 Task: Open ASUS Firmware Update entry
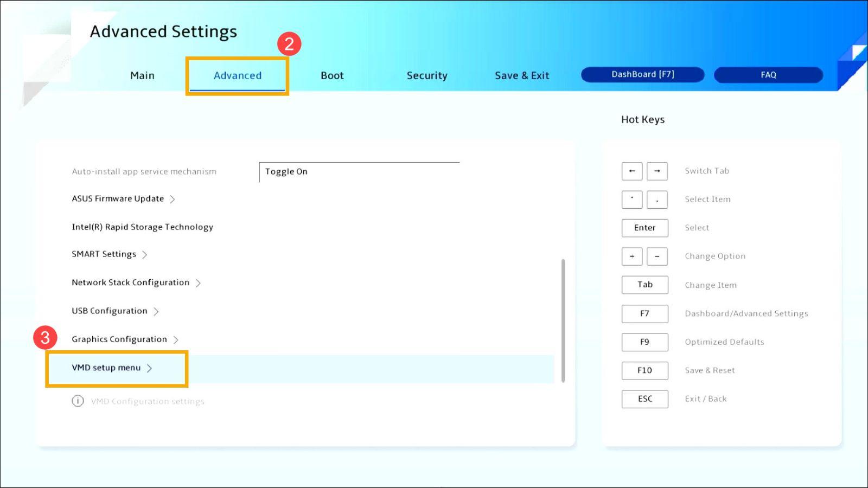118,198
